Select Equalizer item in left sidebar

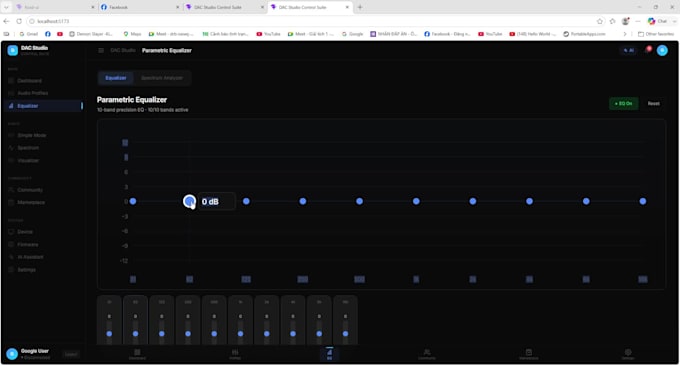[x=43, y=106]
